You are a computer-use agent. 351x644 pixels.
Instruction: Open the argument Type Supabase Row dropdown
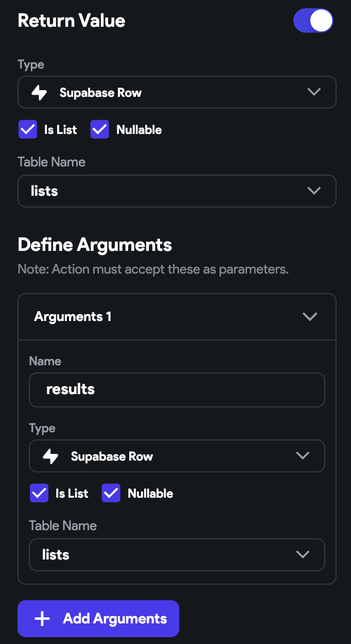coord(177,456)
